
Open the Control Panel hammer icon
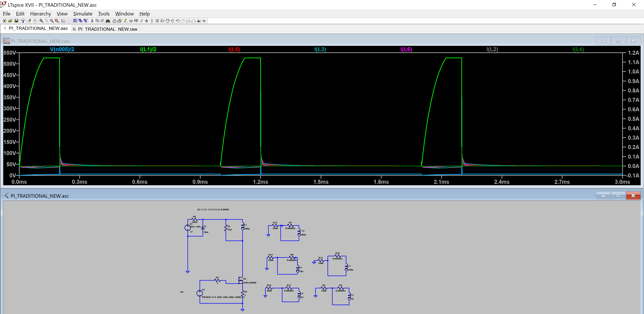(23, 21)
